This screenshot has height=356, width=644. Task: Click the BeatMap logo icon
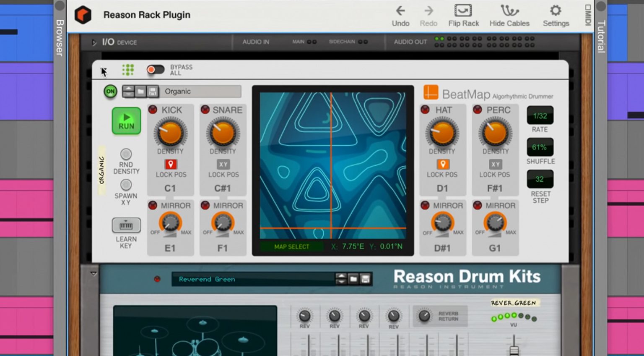pos(431,92)
